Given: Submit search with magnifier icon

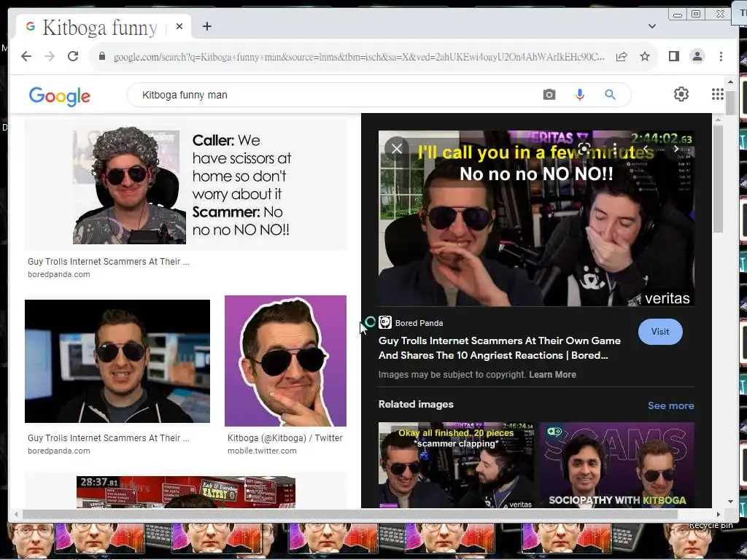Looking at the screenshot, I should pyautogui.click(x=611, y=95).
